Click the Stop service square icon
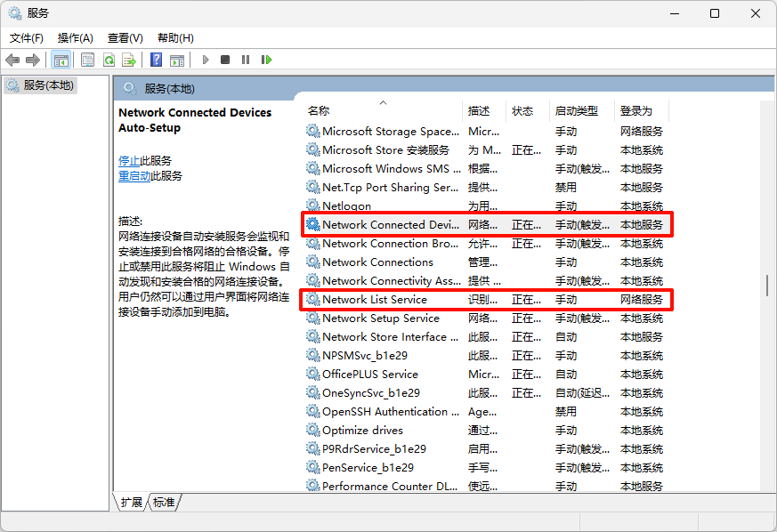Viewport: 777px width, 532px height. coord(225,60)
